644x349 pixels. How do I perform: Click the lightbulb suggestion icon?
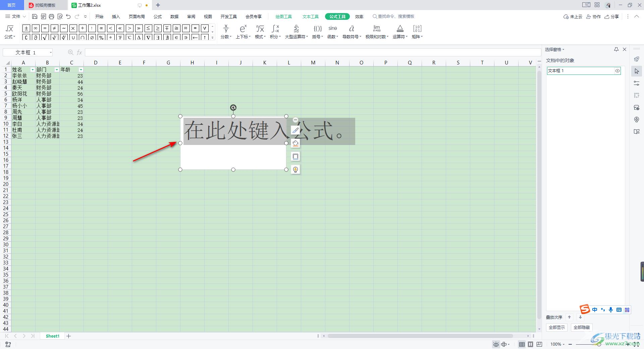click(x=296, y=169)
